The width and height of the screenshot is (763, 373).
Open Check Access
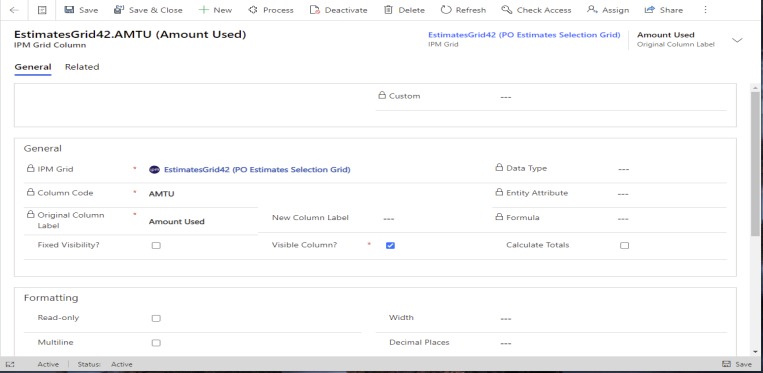coord(537,10)
